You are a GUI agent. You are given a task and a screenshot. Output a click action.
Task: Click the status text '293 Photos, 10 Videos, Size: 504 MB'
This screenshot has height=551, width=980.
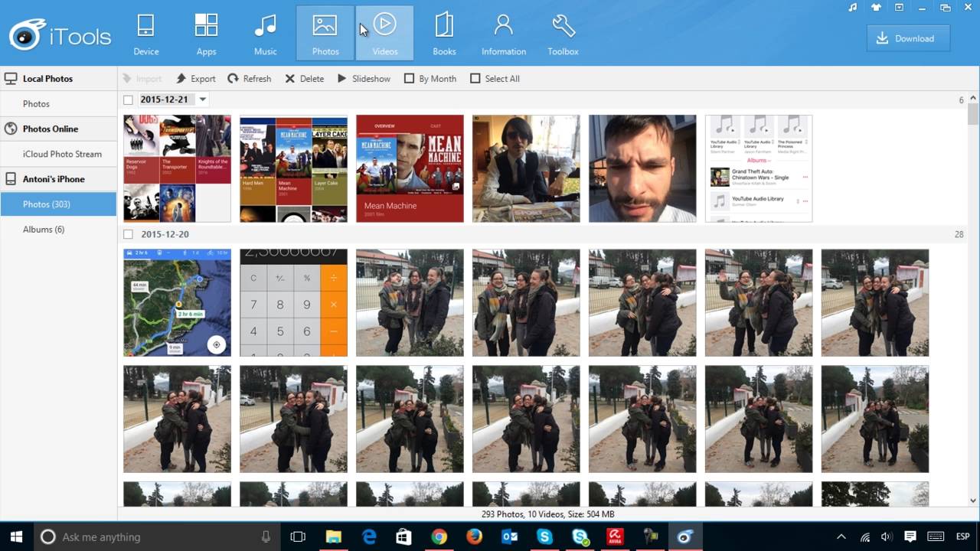[x=548, y=514]
